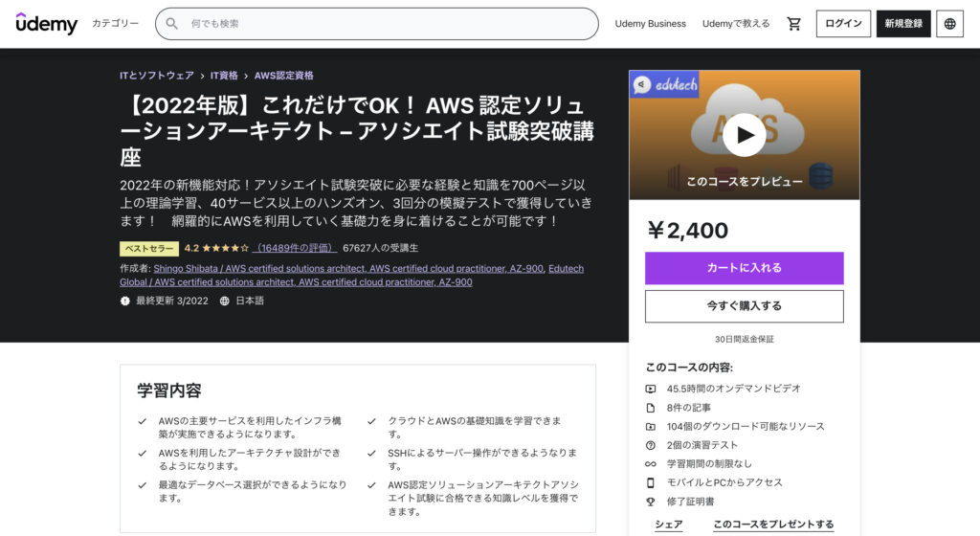This screenshot has width=980, height=536.
Task: Click the article document icon beside 8件の記事
Action: pyautogui.click(x=651, y=408)
